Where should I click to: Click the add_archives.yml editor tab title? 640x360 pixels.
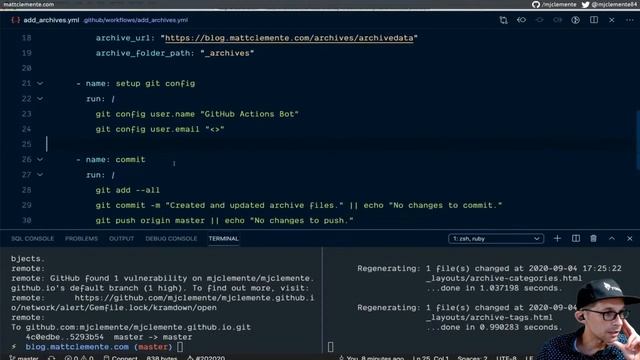51,20
